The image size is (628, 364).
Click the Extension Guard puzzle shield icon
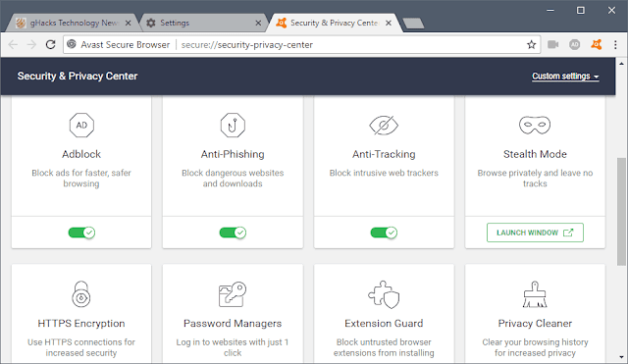coord(384,294)
